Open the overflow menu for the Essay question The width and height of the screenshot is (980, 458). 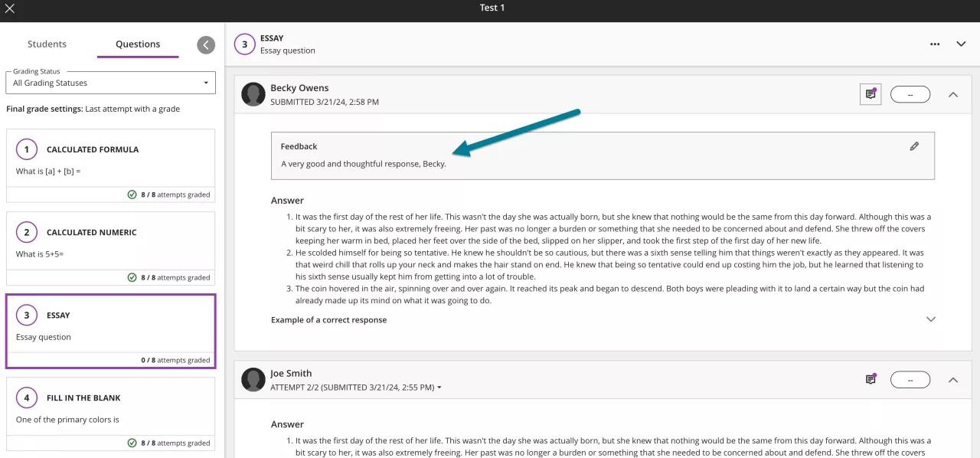pyautogui.click(x=935, y=44)
